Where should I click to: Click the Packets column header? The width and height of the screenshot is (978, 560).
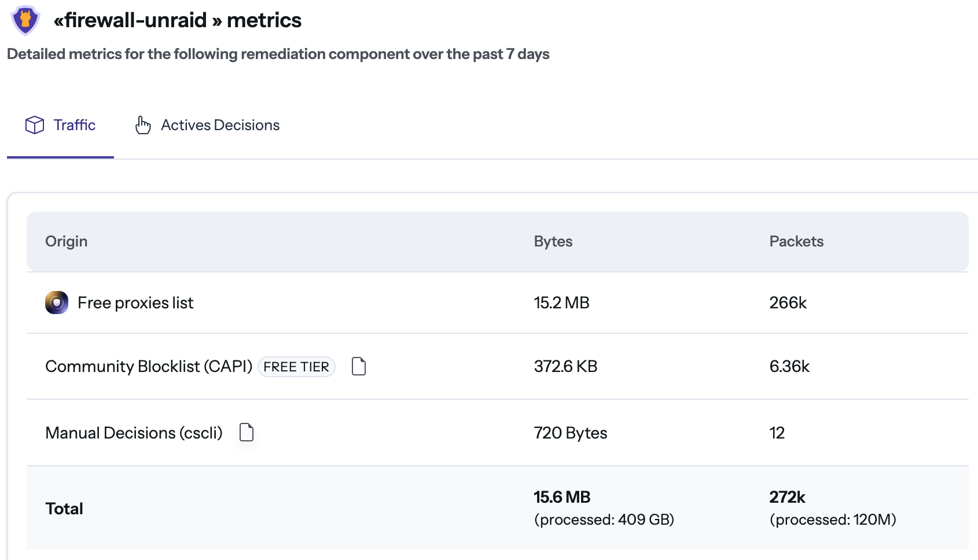pos(796,241)
